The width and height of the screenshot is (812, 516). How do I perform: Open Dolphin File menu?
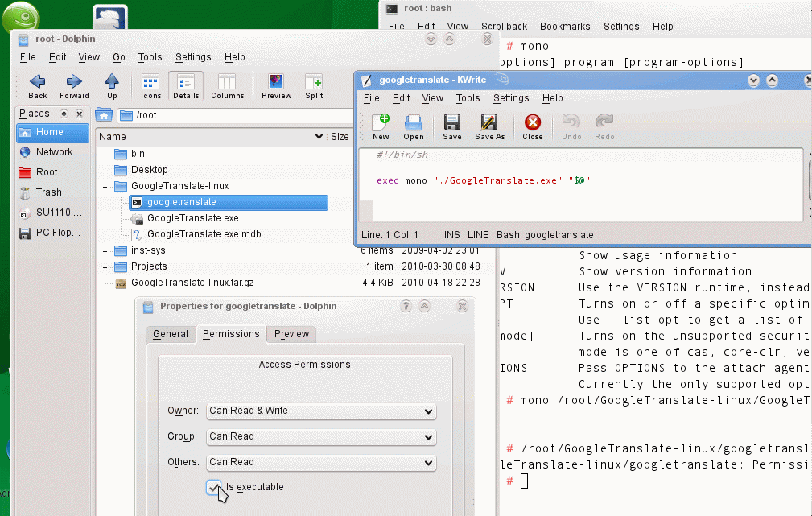[x=28, y=57]
